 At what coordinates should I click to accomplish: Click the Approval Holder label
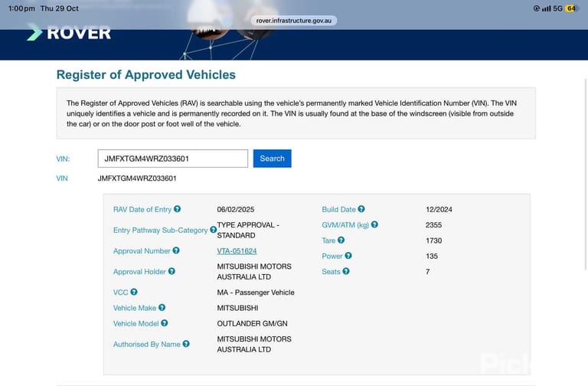pyautogui.click(x=139, y=271)
